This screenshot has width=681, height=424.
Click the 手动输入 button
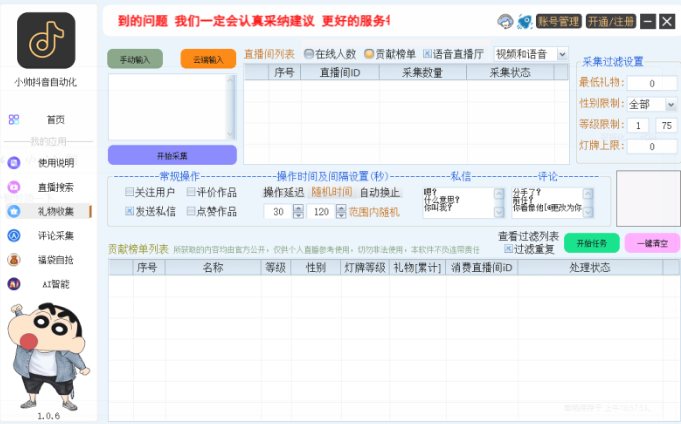click(x=135, y=59)
